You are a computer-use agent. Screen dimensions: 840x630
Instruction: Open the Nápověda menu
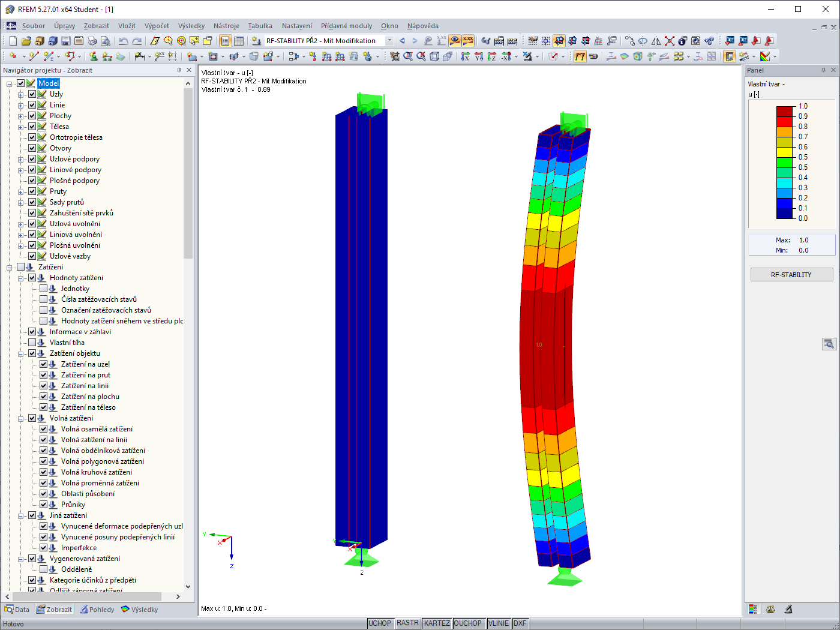click(x=423, y=26)
